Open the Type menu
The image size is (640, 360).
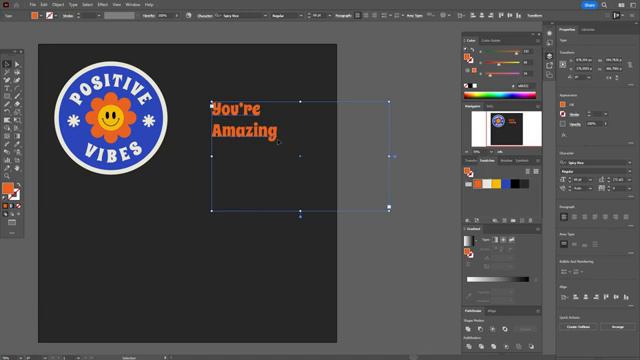tap(73, 5)
